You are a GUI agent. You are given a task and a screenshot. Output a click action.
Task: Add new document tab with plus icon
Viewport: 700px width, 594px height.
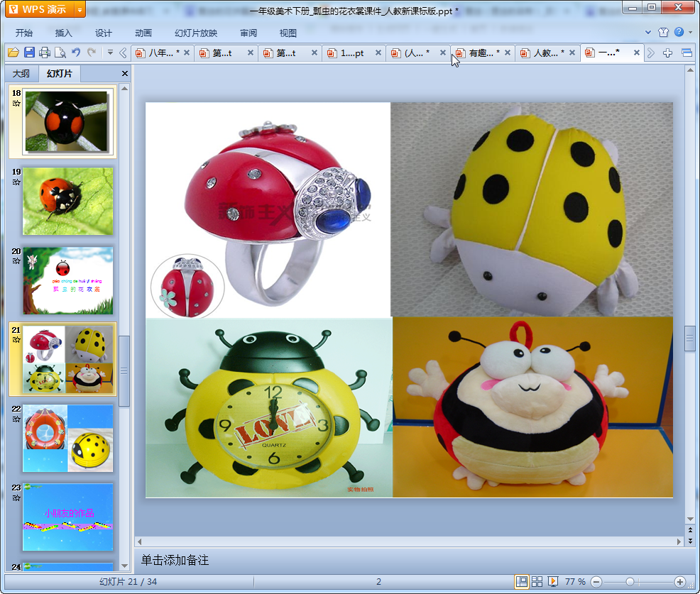click(667, 53)
